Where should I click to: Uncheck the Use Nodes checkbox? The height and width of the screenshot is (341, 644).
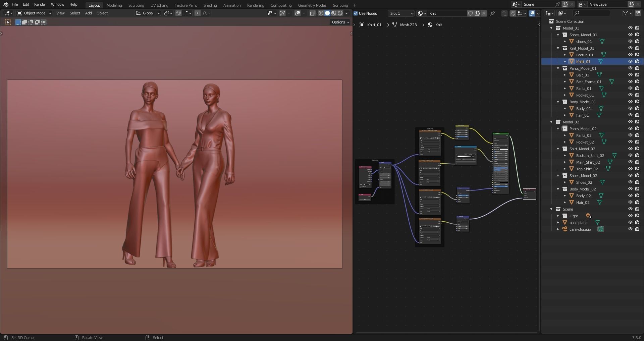tap(356, 13)
